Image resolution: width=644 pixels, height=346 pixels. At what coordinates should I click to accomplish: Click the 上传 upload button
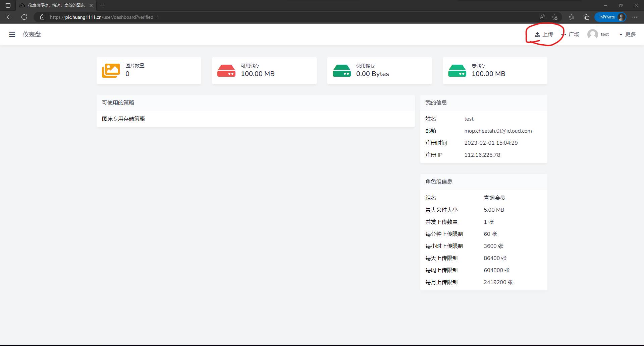(544, 34)
